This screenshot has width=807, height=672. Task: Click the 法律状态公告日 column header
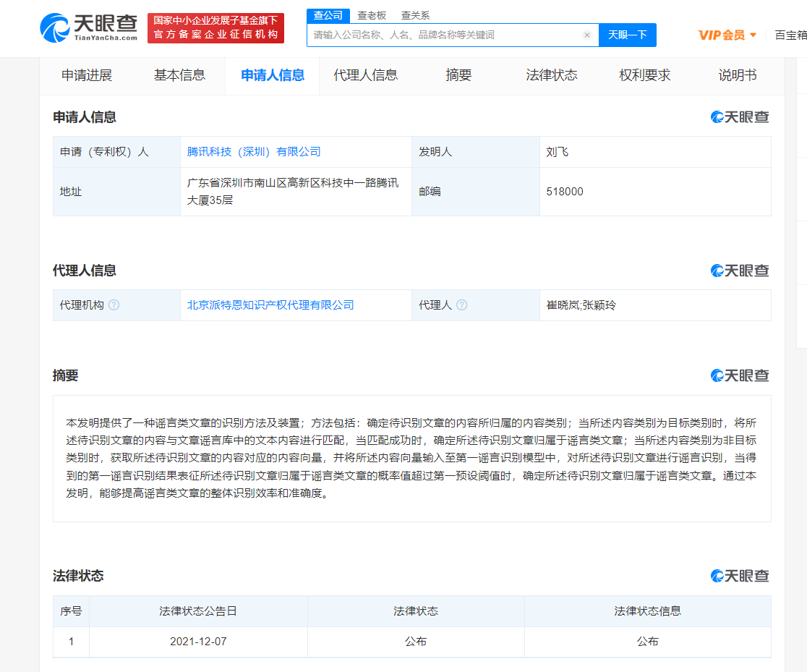pyautogui.click(x=198, y=611)
